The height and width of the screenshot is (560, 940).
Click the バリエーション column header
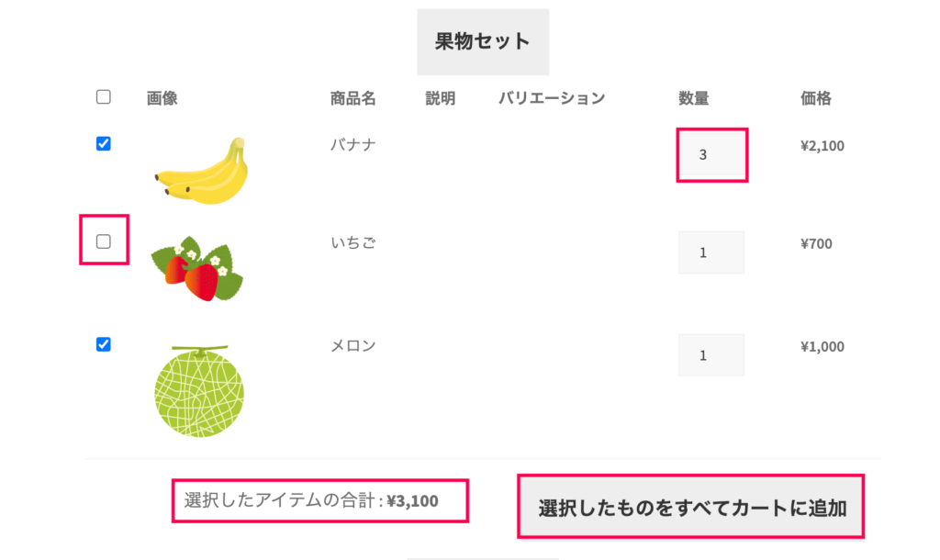click(552, 98)
